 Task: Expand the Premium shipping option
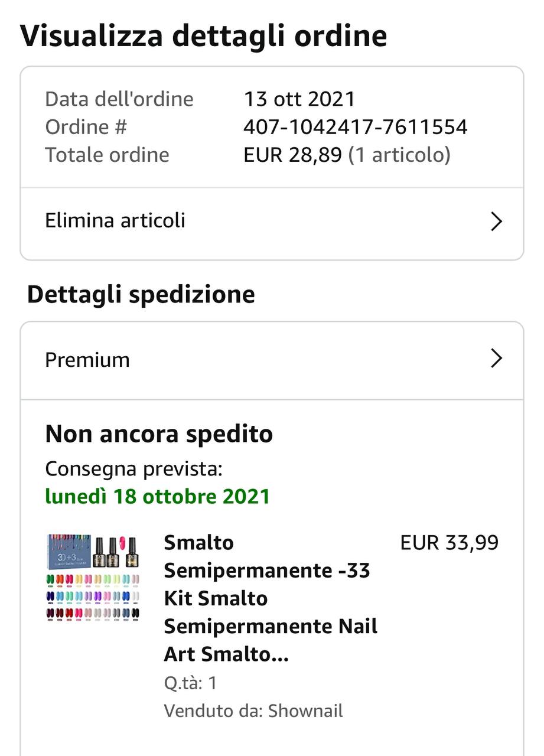pos(272,360)
